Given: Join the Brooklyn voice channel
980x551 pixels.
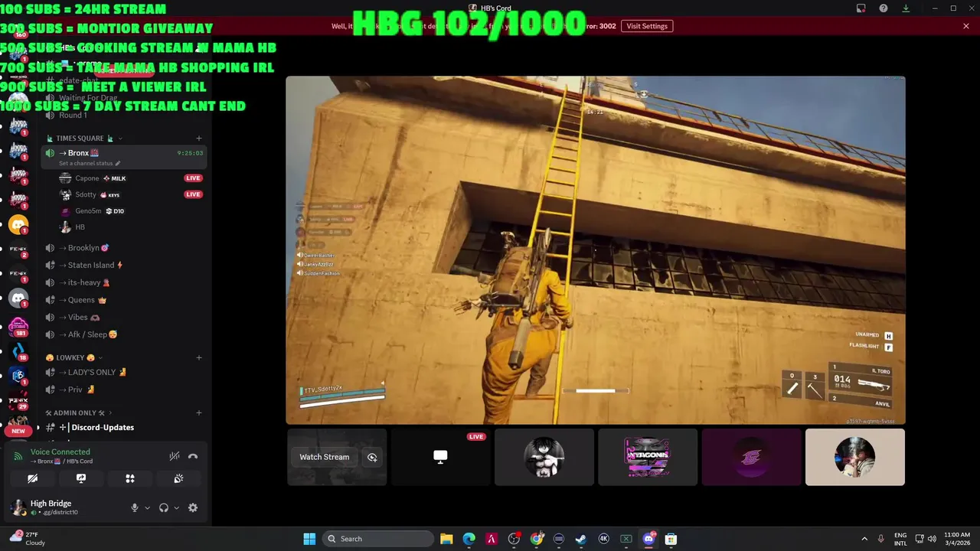Looking at the screenshot, I should (126, 248).
